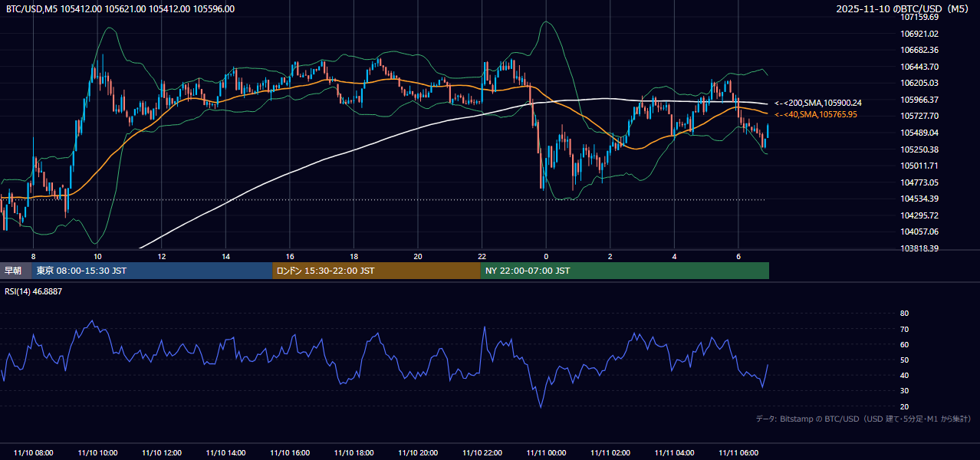
Task: Click hour tick 8 under price chart
Action: [33, 256]
